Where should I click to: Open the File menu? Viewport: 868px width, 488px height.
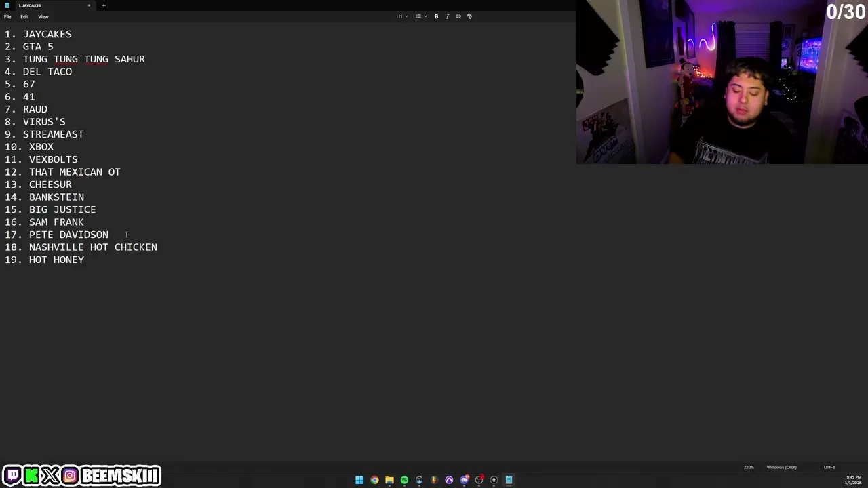7,16
